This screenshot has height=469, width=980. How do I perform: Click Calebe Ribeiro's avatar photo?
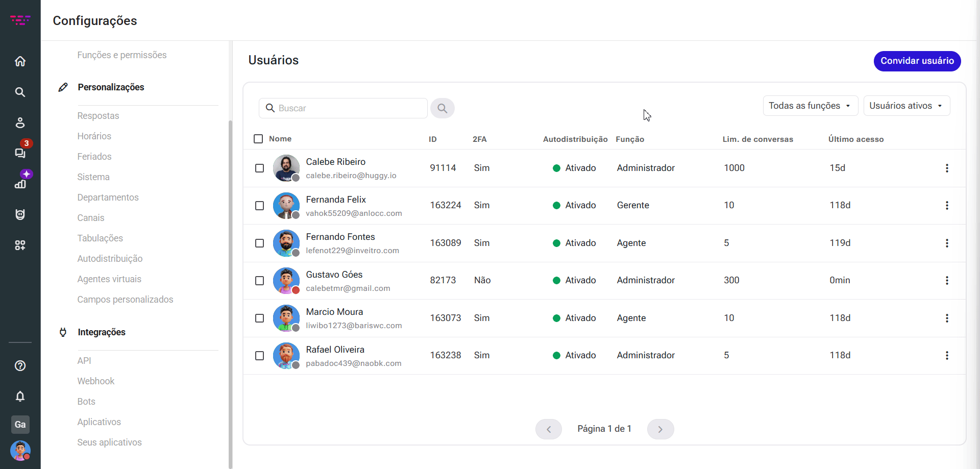(x=286, y=168)
